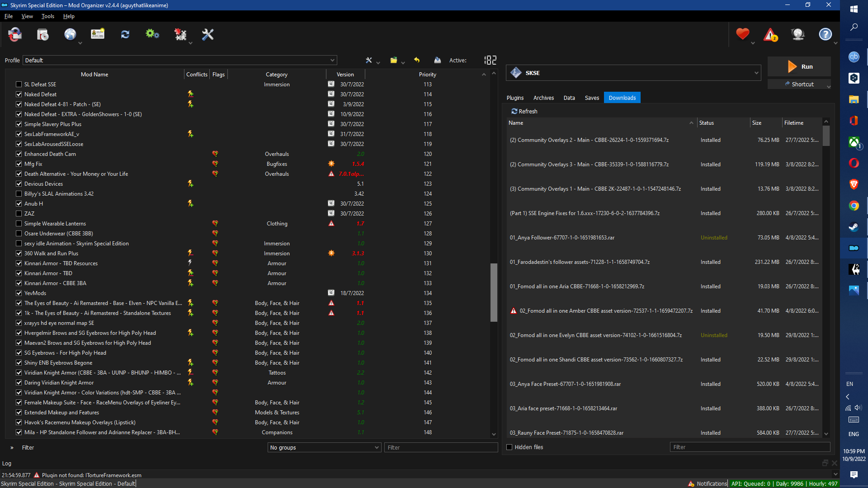Click the Update globe icon
Screen dimensions: 868x488
tap(798, 34)
